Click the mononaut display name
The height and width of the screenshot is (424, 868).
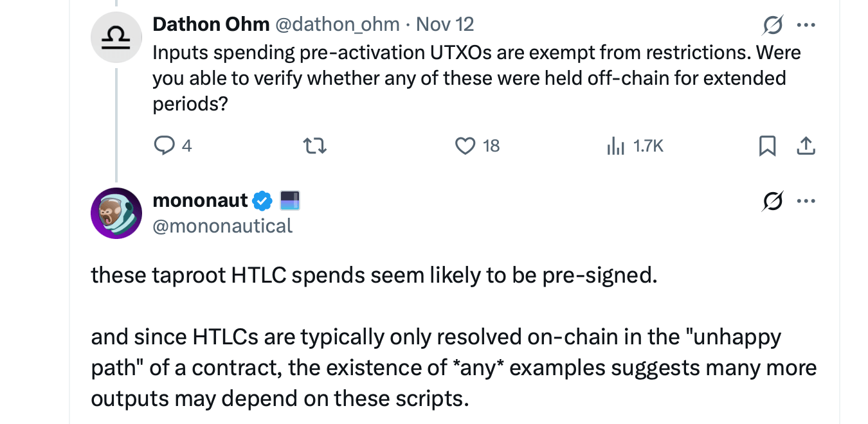(200, 200)
